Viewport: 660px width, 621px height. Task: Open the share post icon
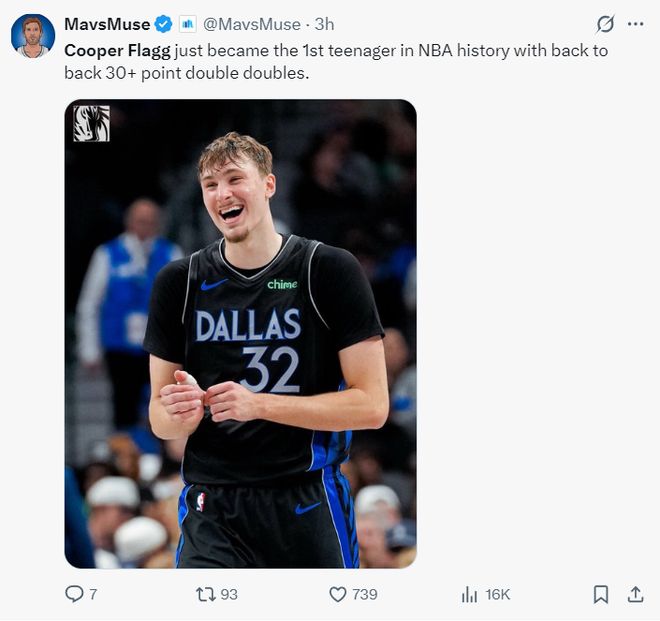(635, 594)
